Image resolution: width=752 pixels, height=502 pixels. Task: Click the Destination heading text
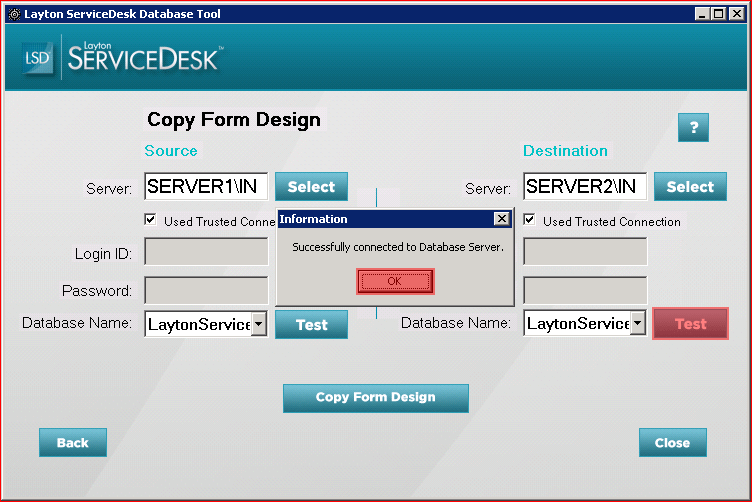click(x=565, y=151)
